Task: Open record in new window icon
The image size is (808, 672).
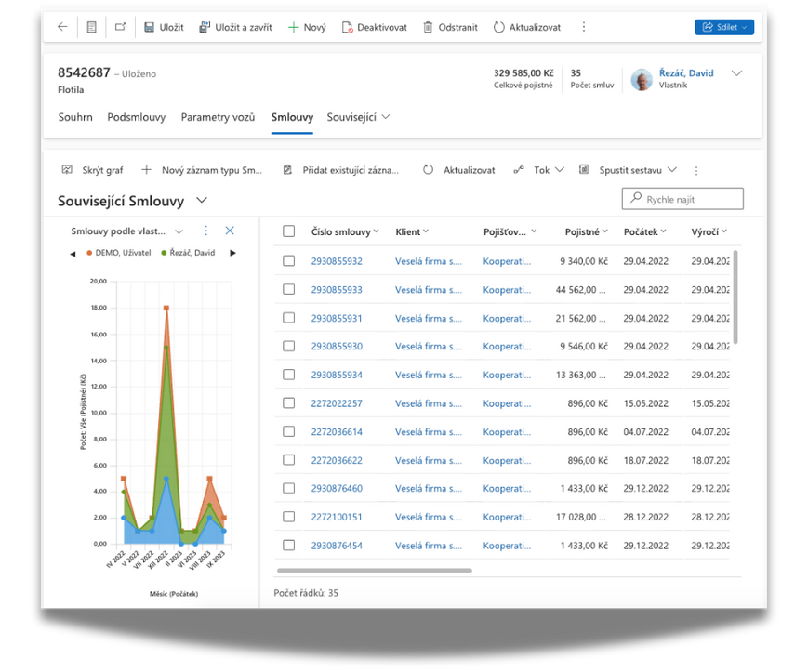Action: click(120, 27)
